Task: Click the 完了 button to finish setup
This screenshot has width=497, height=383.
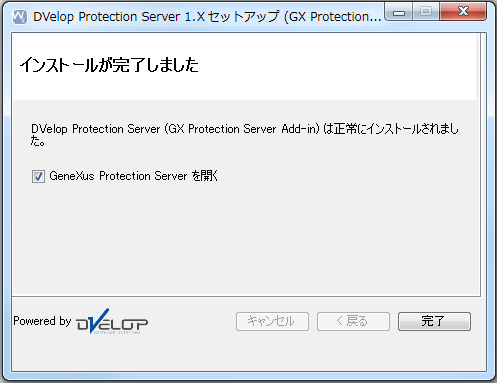Action: pyautogui.click(x=434, y=321)
